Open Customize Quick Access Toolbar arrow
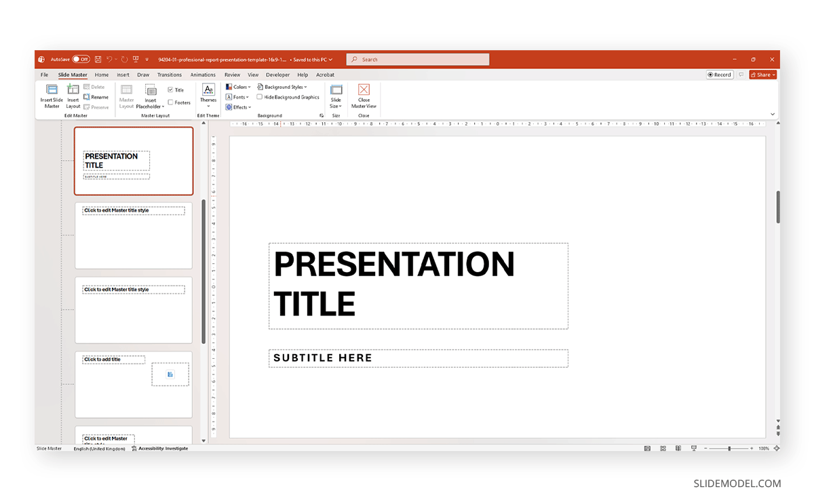 pos(147,60)
